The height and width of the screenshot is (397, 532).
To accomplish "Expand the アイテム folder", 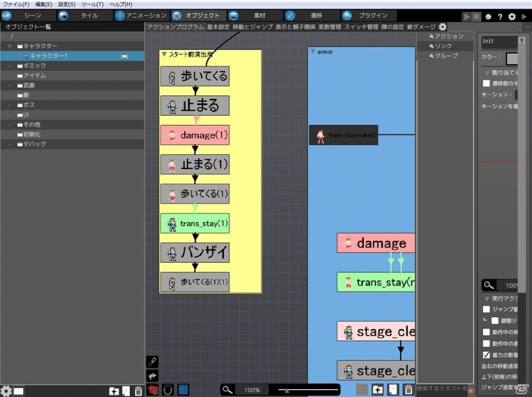I will pyautogui.click(x=9, y=76).
